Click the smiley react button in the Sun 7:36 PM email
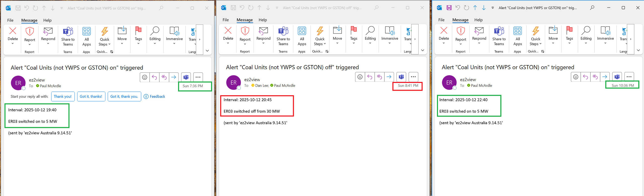This screenshot has width=644, height=196. click(145, 77)
